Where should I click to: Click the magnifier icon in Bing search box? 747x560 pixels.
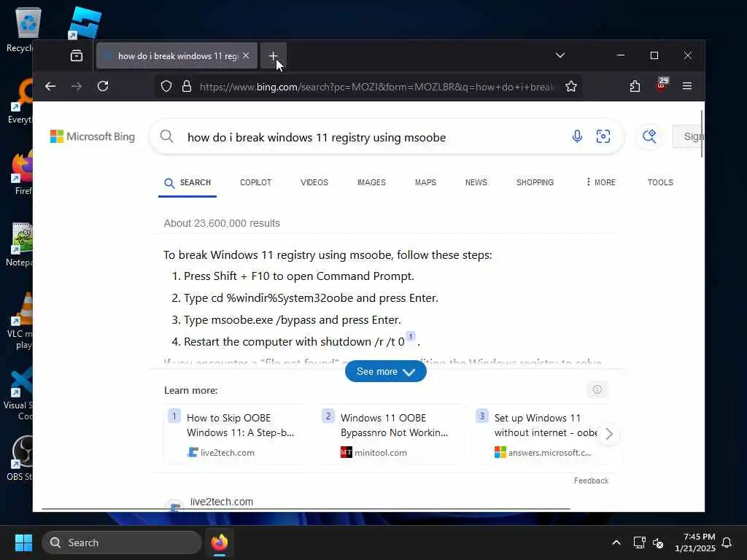coord(167,136)
